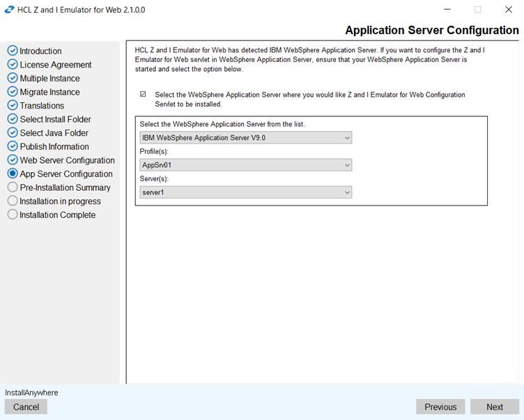Select the Multiple Instance step label
Image resolution: width=524 pixels, height=420 pixels.
49,79
